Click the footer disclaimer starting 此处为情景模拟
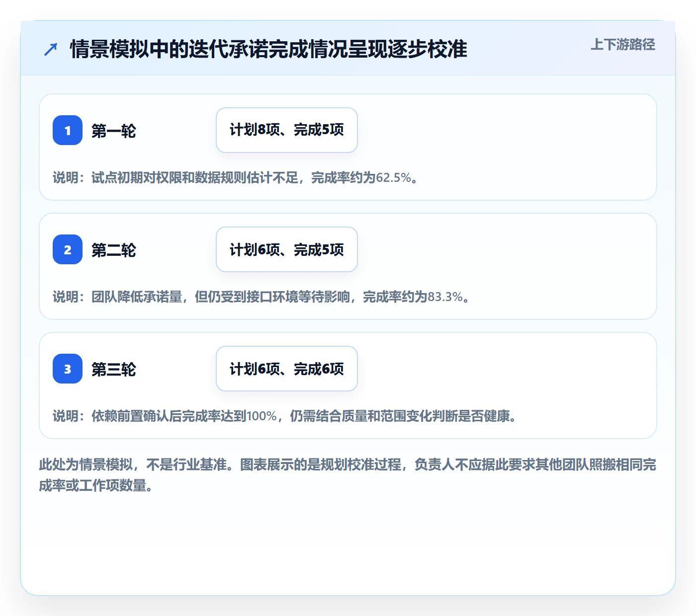696x616 pixels. (x=348, y=475)
